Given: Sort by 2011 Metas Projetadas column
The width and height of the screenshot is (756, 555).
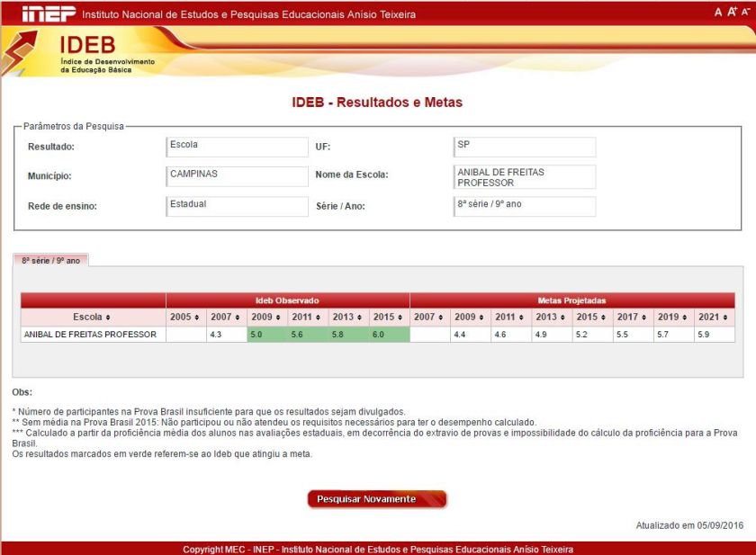Looking at the screenshot, I should click(x=511, y=317).
